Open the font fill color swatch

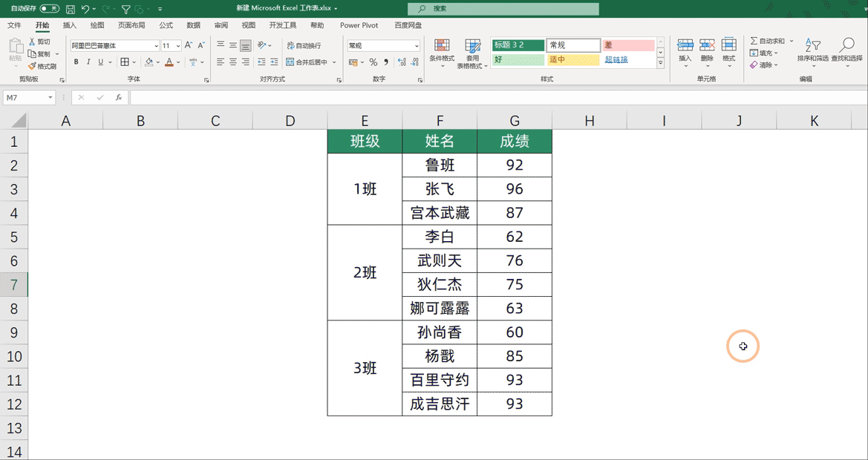[148, 62]
